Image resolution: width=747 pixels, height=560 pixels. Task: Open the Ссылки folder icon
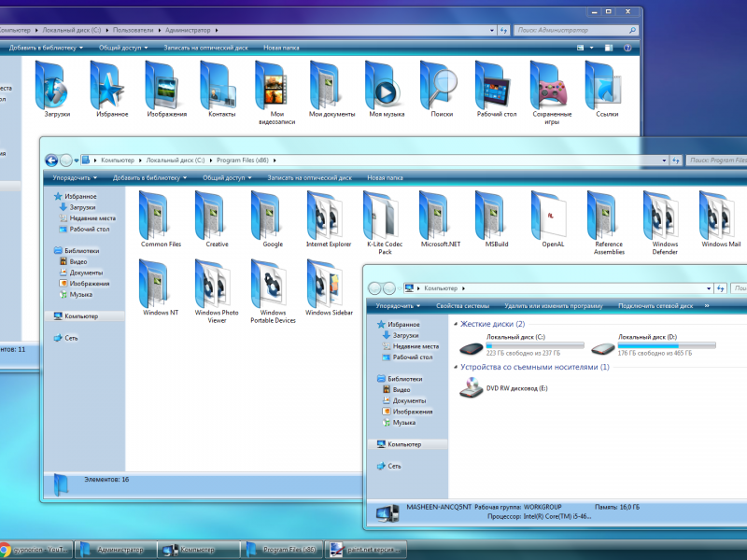point(606,89)
